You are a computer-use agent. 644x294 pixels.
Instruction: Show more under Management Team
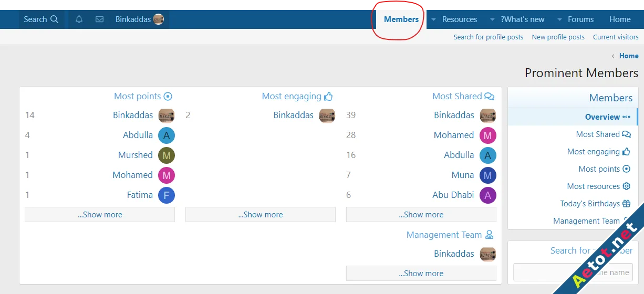421,274
